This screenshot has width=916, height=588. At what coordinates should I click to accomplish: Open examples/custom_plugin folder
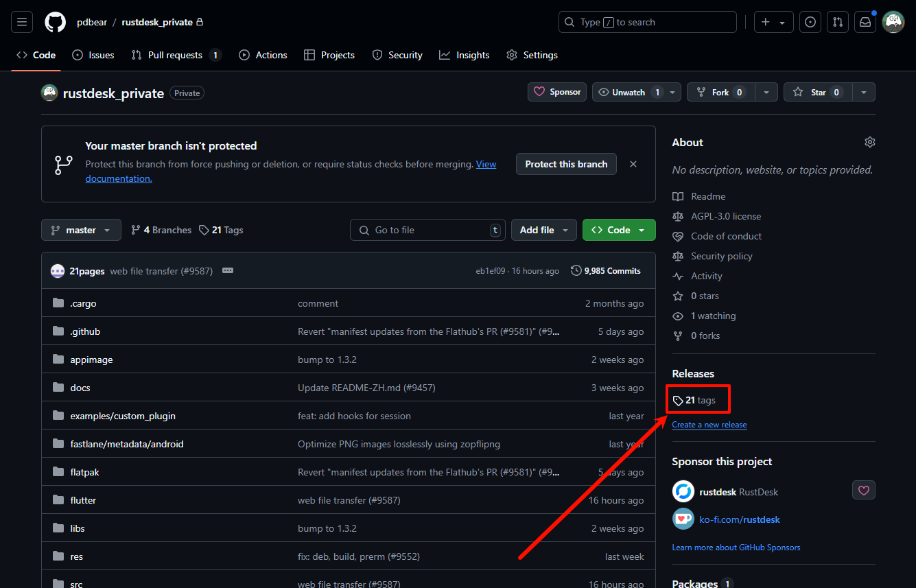pos(123,416)
